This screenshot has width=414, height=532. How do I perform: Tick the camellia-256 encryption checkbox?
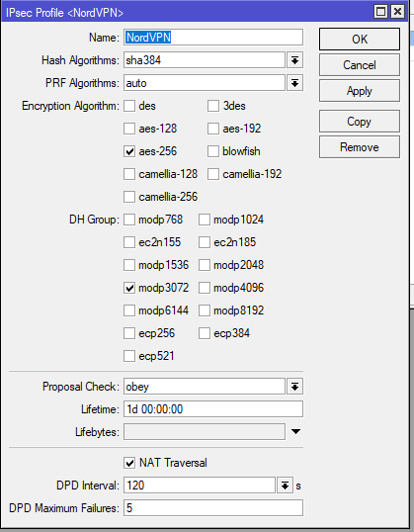point(129,197)
